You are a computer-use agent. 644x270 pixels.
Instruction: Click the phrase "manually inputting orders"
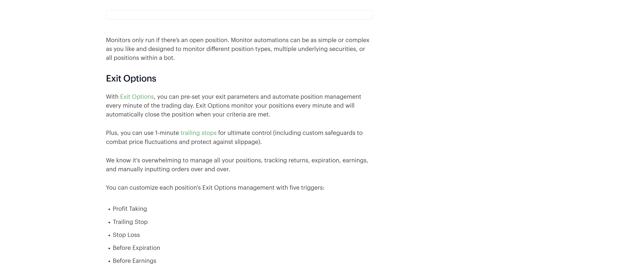pos(154,169)
